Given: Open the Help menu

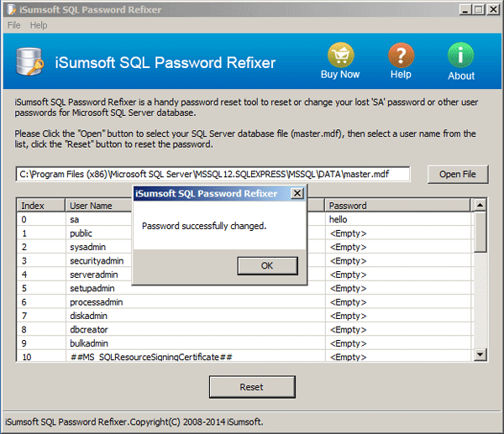Looking at the screenshot, I should pos(39,25).
